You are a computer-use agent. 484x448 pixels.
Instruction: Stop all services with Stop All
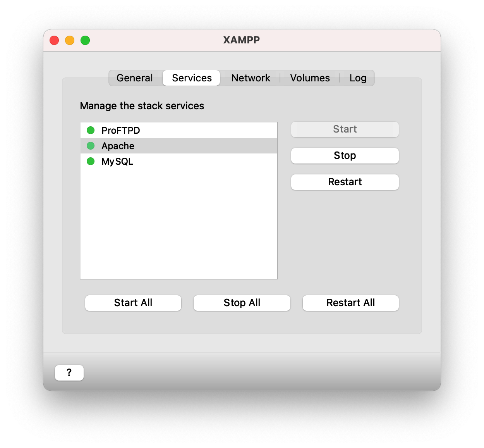(x=242, y=303)
